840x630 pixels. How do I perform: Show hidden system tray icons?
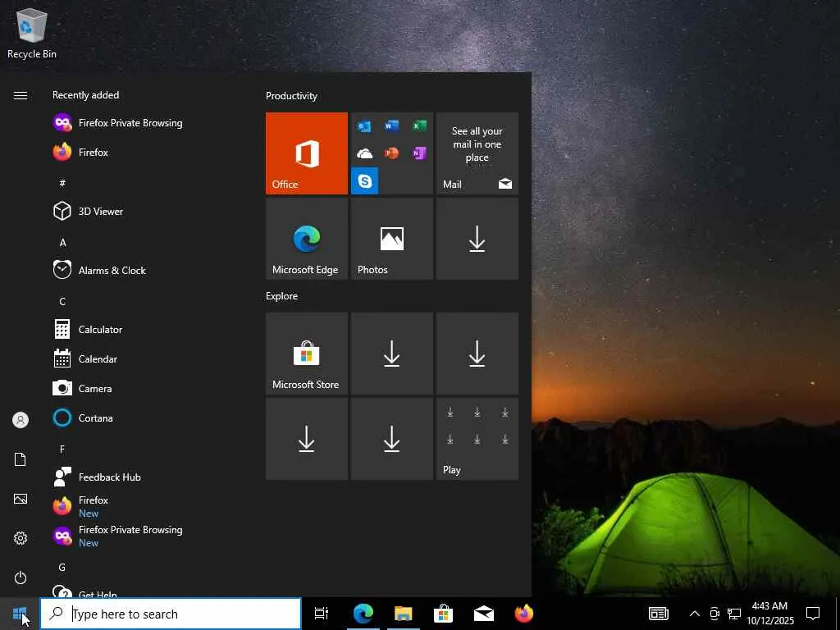(694, 614)
